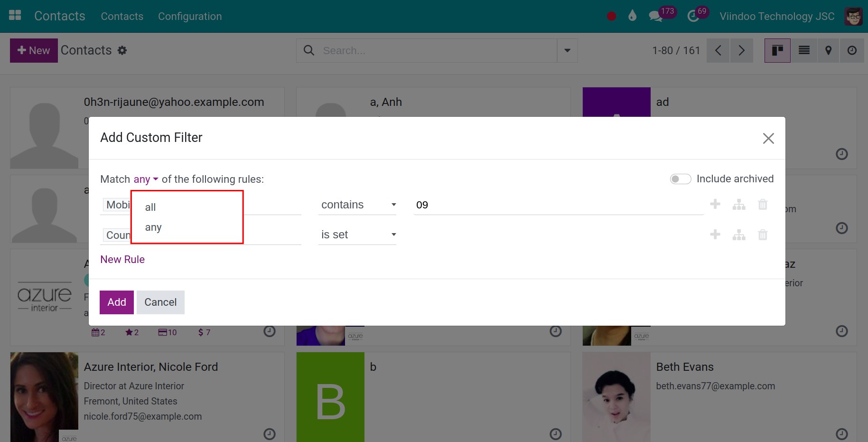Open the apps grid home menu icon

[15, 16]
